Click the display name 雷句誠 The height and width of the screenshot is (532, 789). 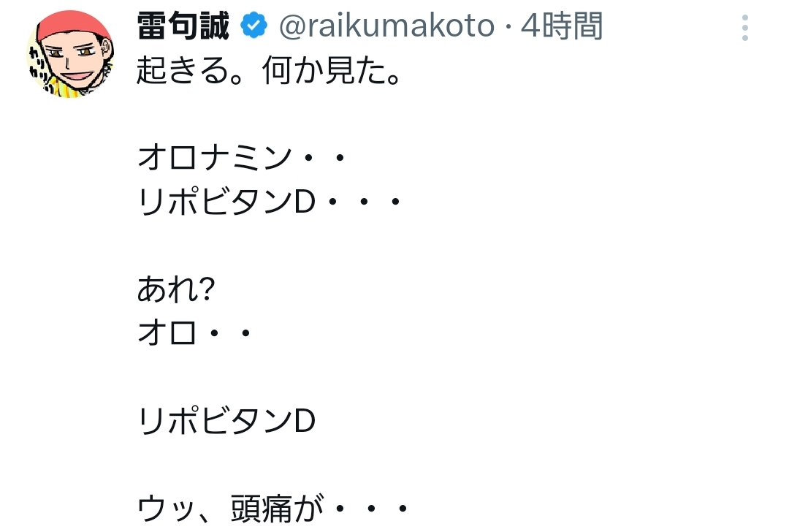(183, 28)
